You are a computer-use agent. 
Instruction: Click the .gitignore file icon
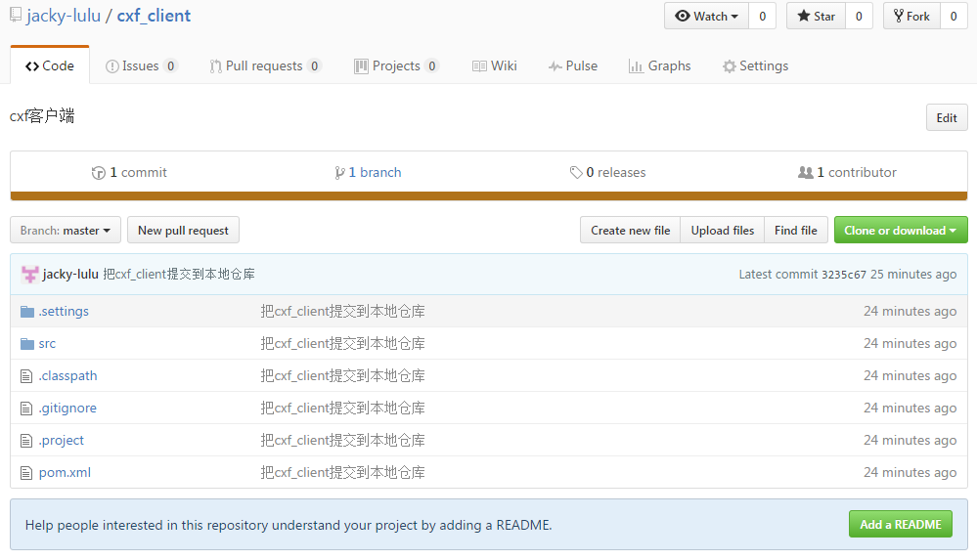(26, 409)
